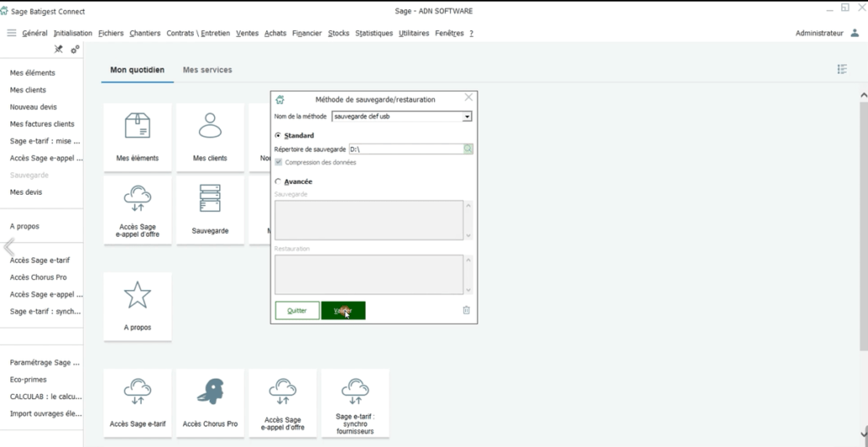Open the Nom de la méthode dropdown

pyautogui.click(x=467, y=116)
